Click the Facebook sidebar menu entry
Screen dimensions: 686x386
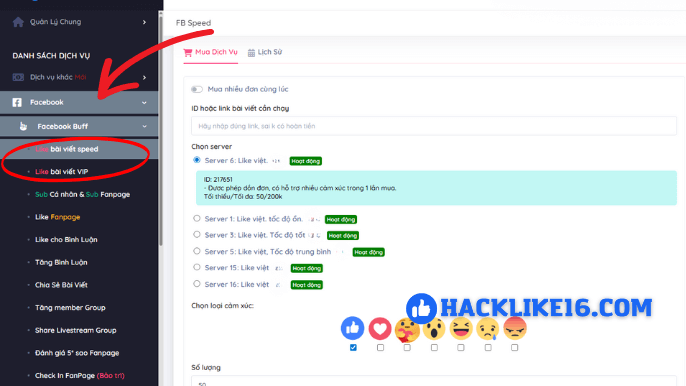[79, 102]
